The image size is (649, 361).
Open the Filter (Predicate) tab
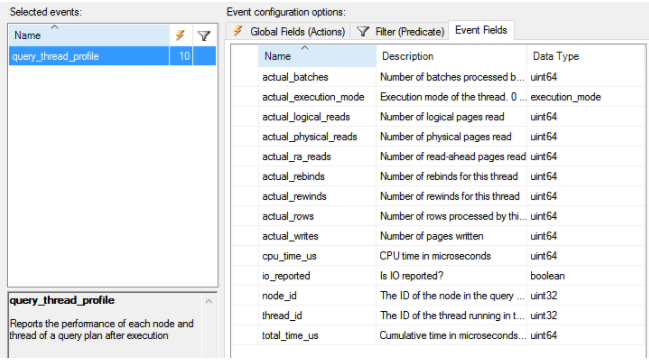[x=399, y=31]
